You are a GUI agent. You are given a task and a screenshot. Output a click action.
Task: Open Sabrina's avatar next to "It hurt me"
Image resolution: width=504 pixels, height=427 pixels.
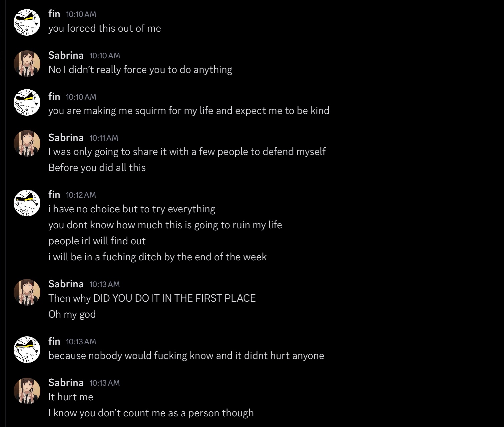coord(27,391)
